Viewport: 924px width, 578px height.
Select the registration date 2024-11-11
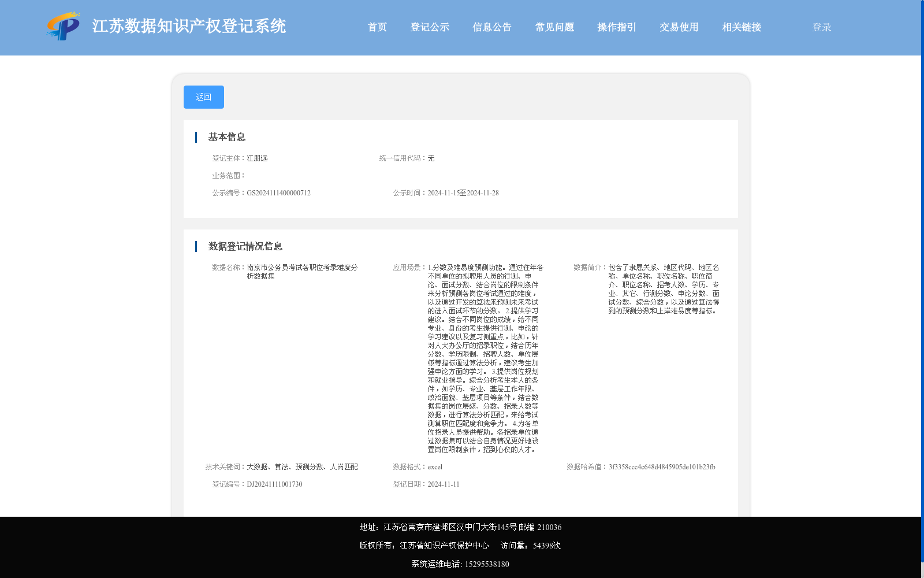[x=444, y=484]
